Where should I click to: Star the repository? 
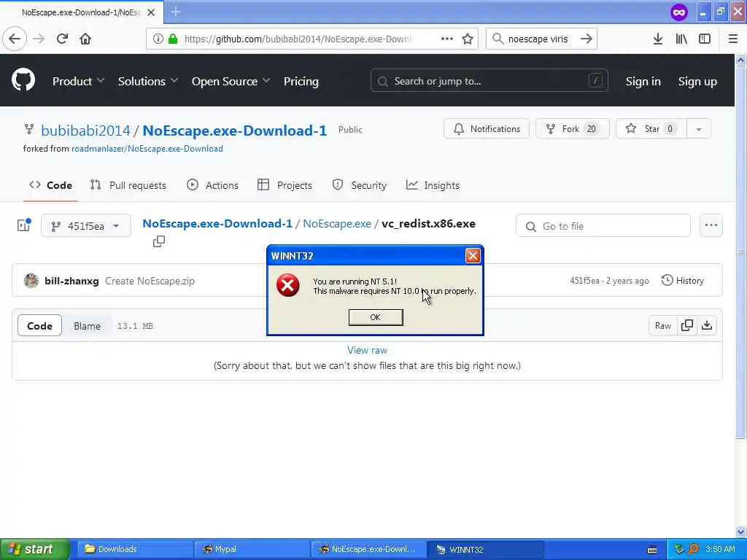(x=651, y=128)
